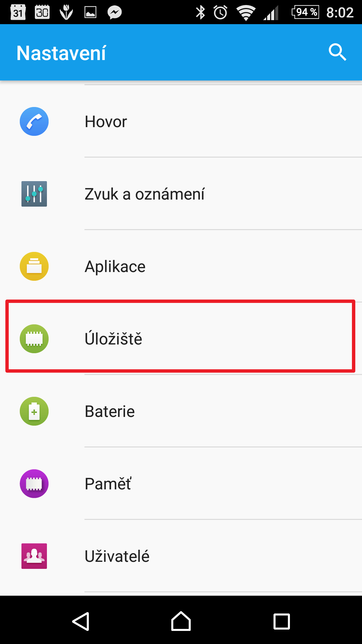The height and width of the screenshot is (644, 362).
Task: Select the yellow Aplikace icon
Action: click(x=34, y=266)
